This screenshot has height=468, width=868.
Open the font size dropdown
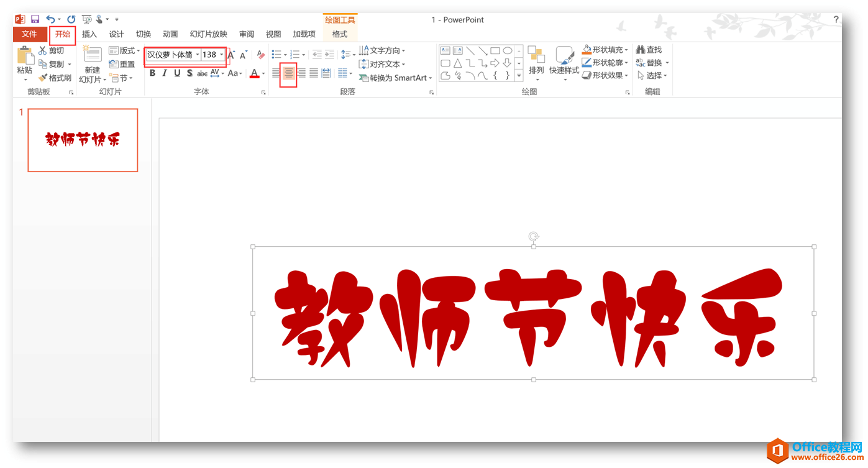pyautogui.click(x=221, y=54)
